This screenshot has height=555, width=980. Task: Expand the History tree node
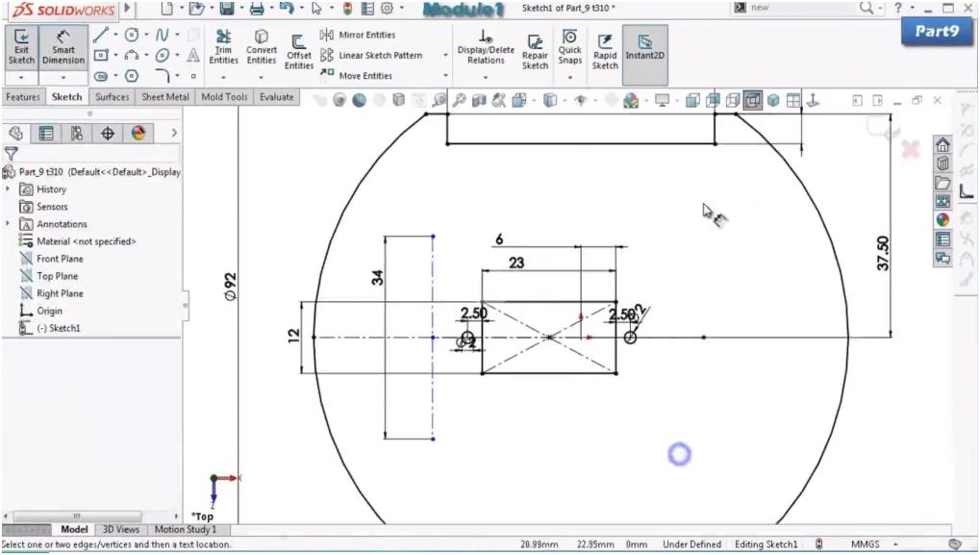click(x=8, y=189)
